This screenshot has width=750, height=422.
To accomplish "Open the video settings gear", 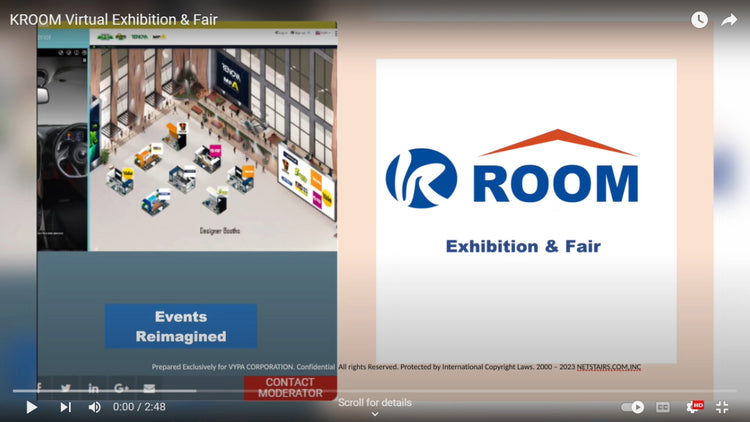I will [694, 407].
